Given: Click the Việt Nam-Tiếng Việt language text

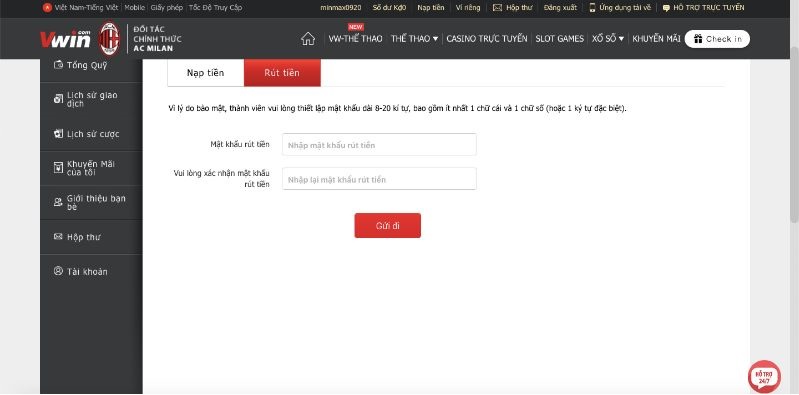Looking at the screenshot, I should (86, 8).
